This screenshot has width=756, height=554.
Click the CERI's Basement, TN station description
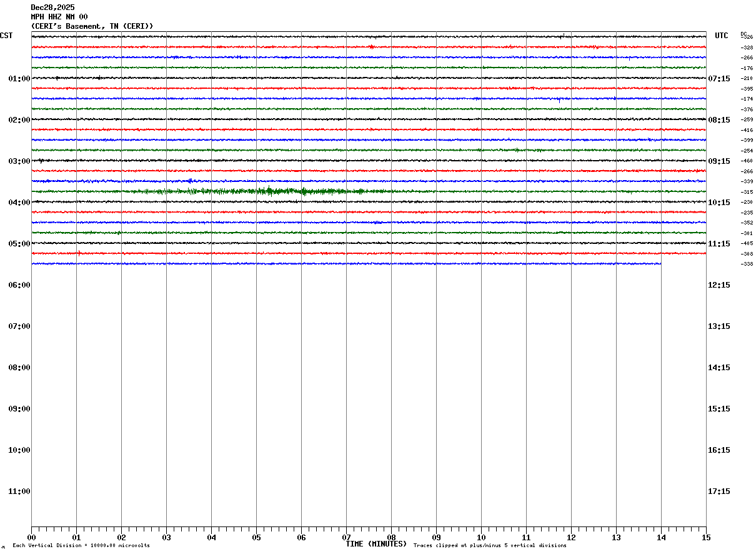pos(92,26)
